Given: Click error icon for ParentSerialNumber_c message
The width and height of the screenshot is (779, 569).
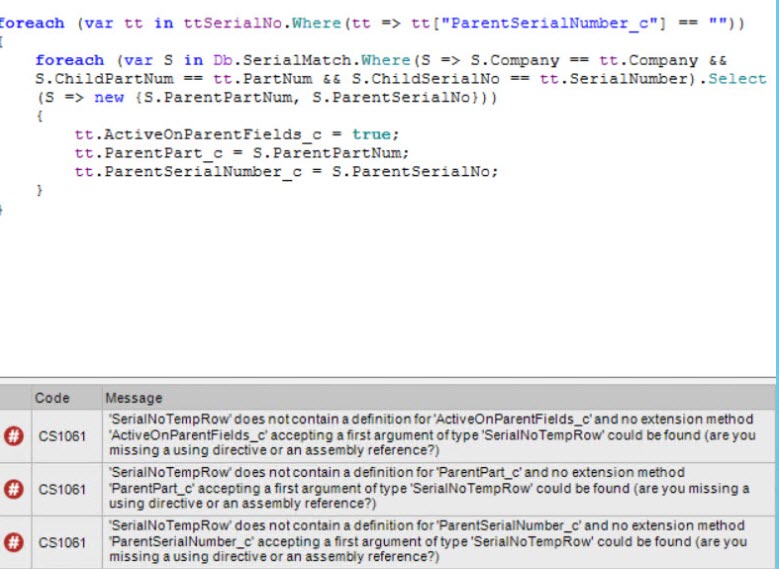Looking at the screenshot, I should pyautogui.click(x=14, y=542).
